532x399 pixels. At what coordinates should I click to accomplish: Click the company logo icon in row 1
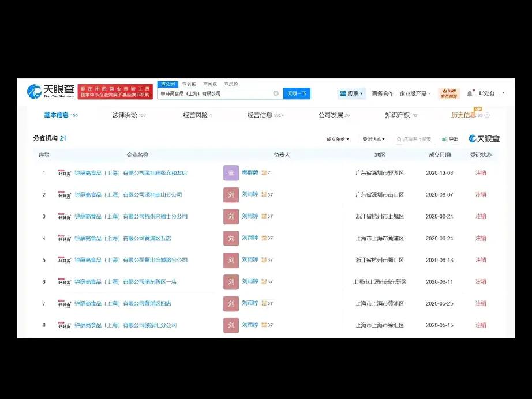[64, 173]
